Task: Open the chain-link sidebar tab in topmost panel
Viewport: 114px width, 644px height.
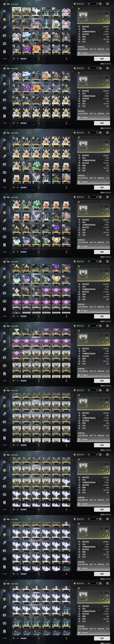Action: tap(4, 27)
